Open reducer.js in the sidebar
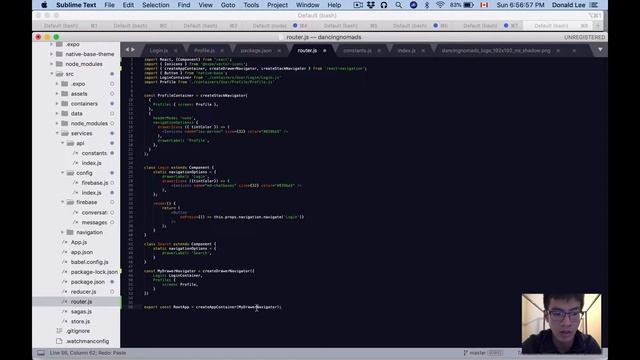The image size is (640, 360). click(83, 292)
